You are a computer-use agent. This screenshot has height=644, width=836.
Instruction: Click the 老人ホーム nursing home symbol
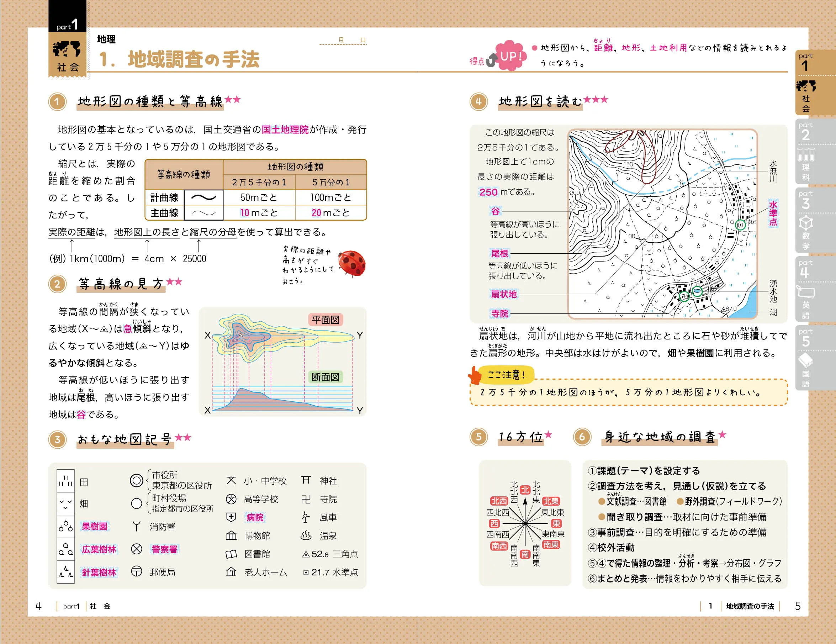point(231,572)
